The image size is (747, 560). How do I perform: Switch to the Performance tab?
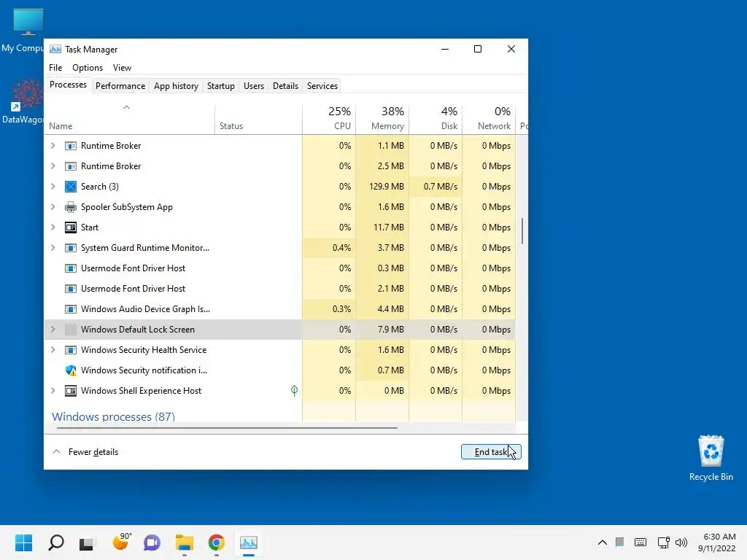(120, 86)
